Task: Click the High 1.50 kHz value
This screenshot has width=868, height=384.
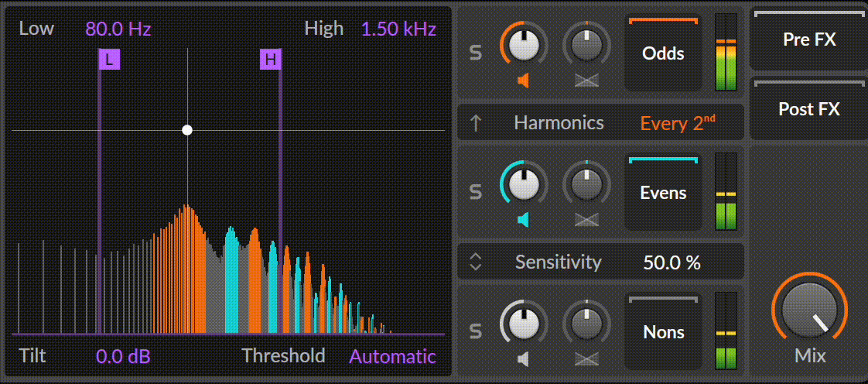Action: tap(398, 29)
